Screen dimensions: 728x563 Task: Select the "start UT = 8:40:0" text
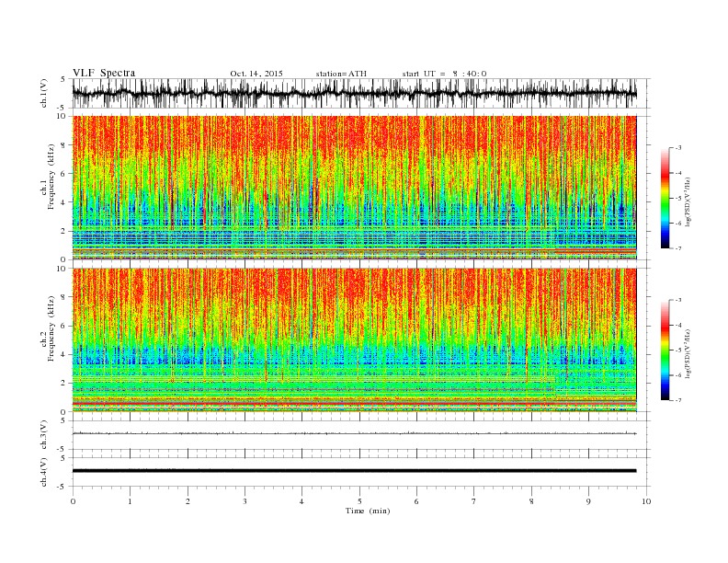click(444, 74)
